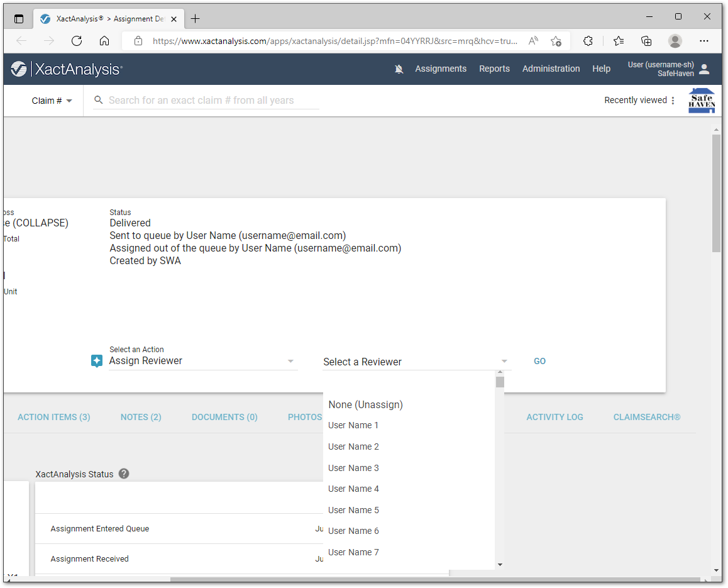The height and width of the screenshot is (588, 728).
Task: Click the reviewer list scrollbar up arrow
Action: click(500, 372)
